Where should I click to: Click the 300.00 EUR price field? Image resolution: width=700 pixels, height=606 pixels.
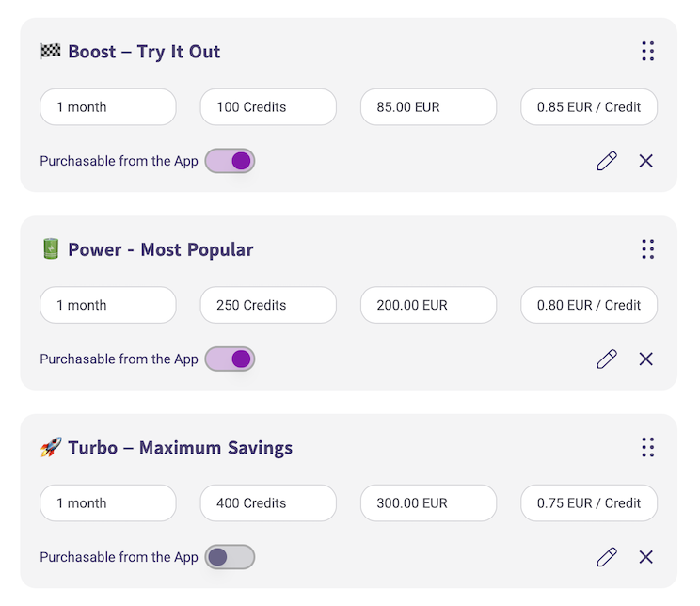(429, 503)
